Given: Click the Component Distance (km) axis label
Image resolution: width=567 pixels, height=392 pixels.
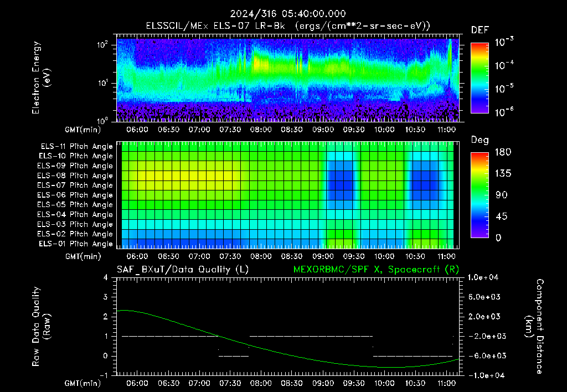Looking at the screenshot, I should (534, 327).
